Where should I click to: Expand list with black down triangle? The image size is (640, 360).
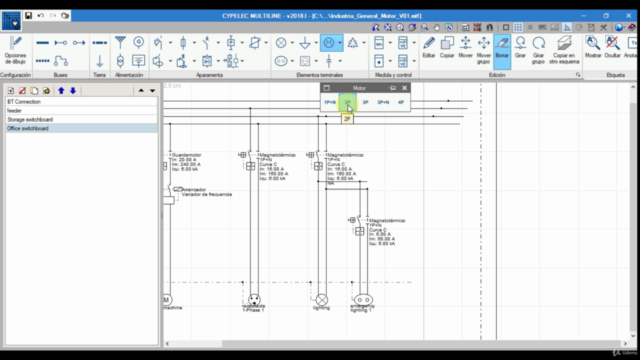pos(152,91)
